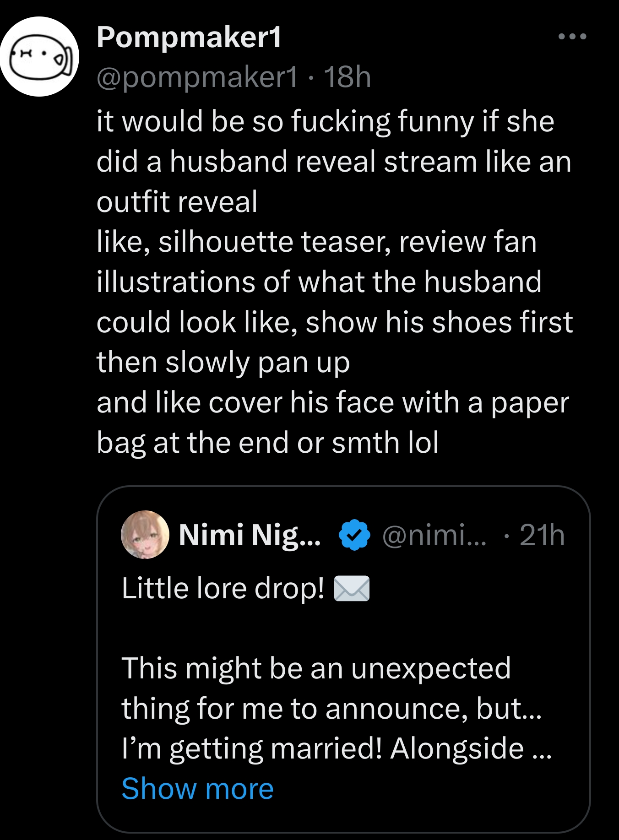This screenshot has height=840, width=619.
Task: Click the "Little lore drop!" text
Action: click(x=223, y=588)
